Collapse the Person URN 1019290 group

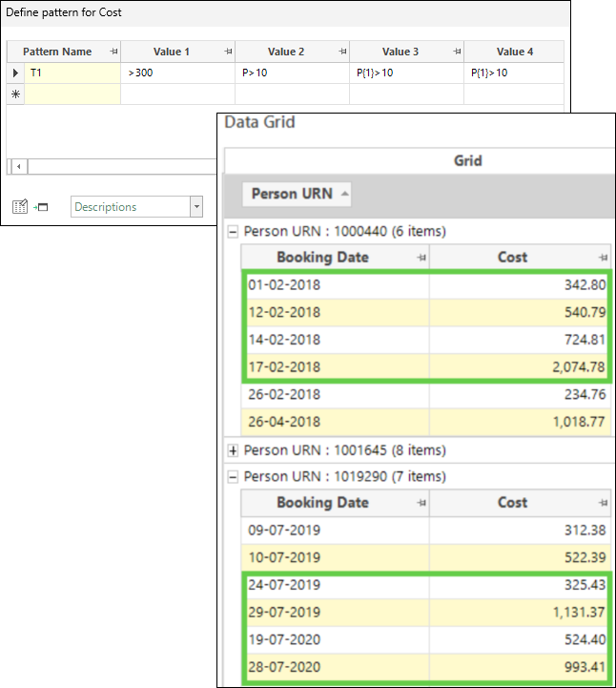pos(234,477)
